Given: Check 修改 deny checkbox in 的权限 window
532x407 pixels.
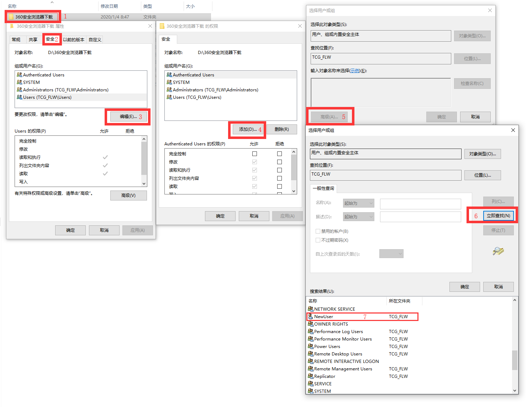Looking at the screenshot, I should [279, 162].
